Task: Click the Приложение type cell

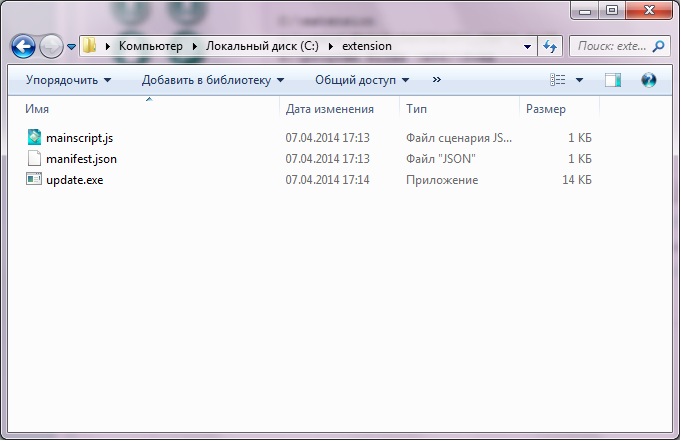Action: (442, 180)
